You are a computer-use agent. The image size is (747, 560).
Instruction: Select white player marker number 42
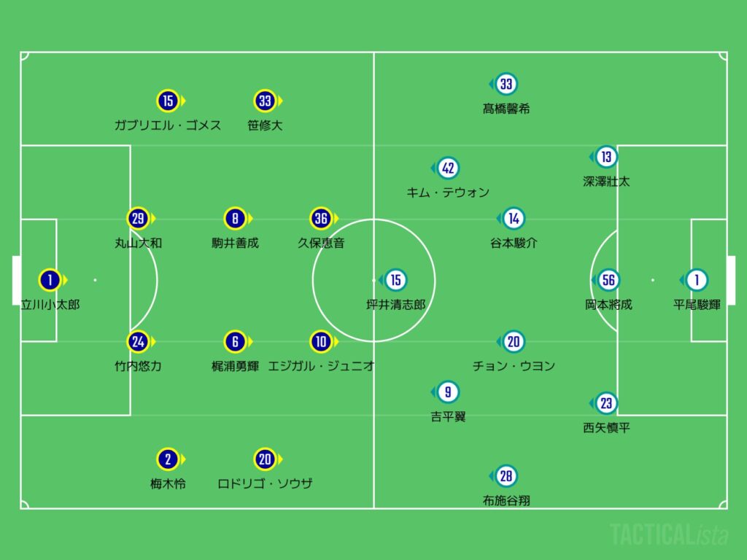448,168
